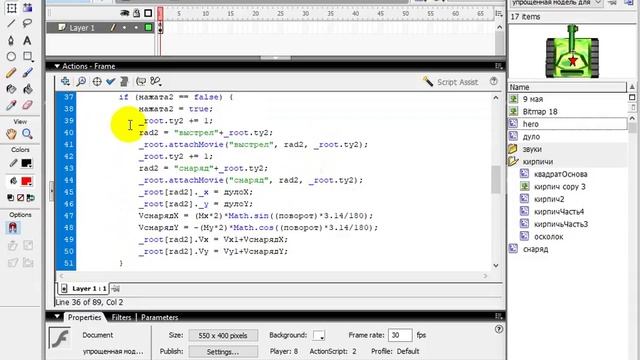Select Layer 1 : 1 script tab

85,289
